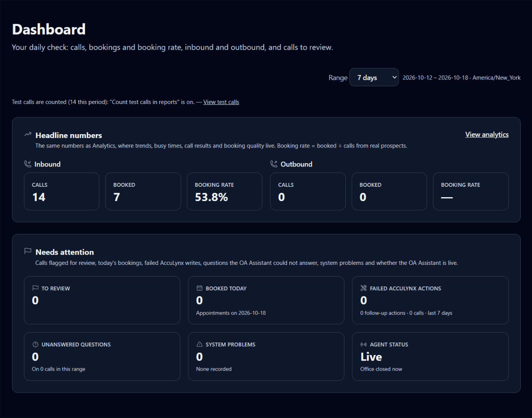The height and width of the screenshot is (418, 532).
Task: Click the Range label beside the dropdown
Action: pyautogui.click(x=338, y=78)
